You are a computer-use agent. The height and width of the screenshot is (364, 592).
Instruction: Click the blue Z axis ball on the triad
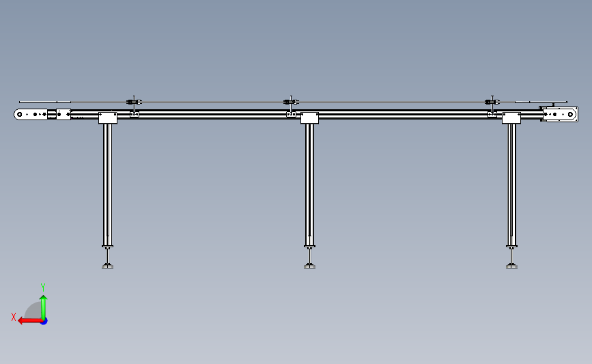click(44, 322)
